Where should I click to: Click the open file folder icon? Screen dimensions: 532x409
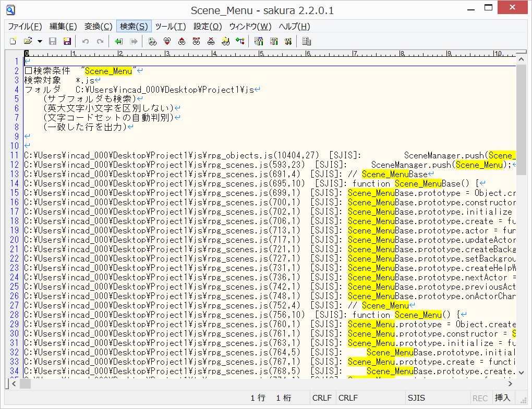(x=28, y=41)
